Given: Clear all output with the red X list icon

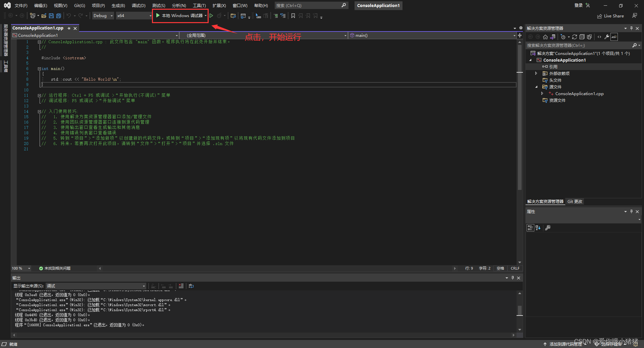Looking at the screenshot, I should point(181,286).
